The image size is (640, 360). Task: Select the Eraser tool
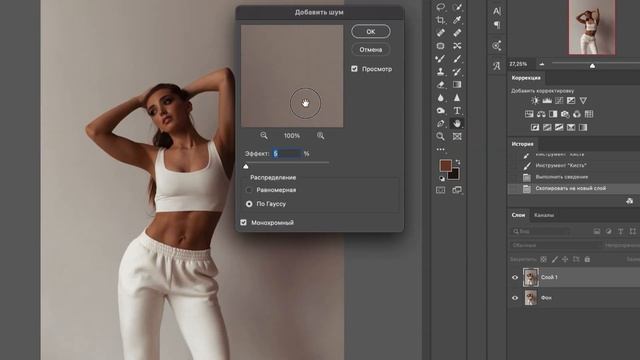(440, 84)
